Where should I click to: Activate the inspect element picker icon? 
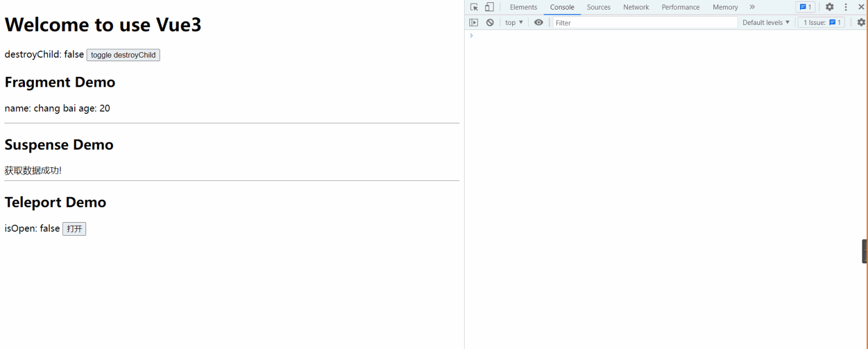point(474,7)
